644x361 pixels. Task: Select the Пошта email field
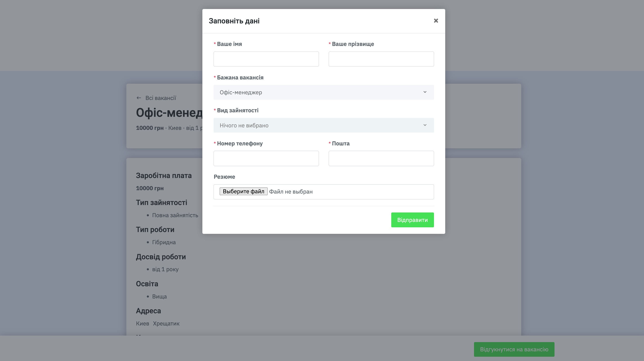(381, 158)
